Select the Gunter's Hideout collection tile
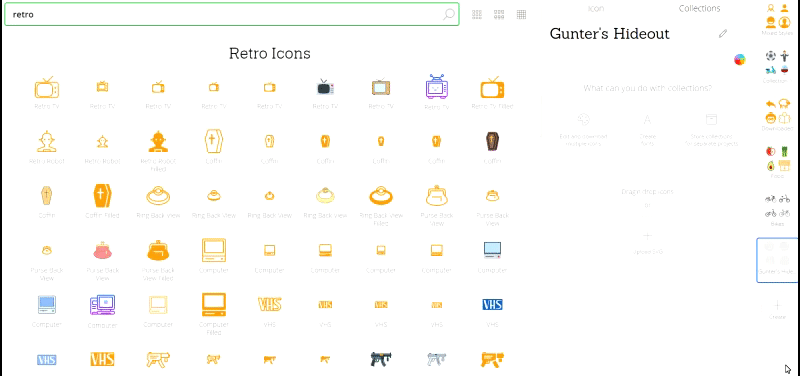 (x=777, y=260)
